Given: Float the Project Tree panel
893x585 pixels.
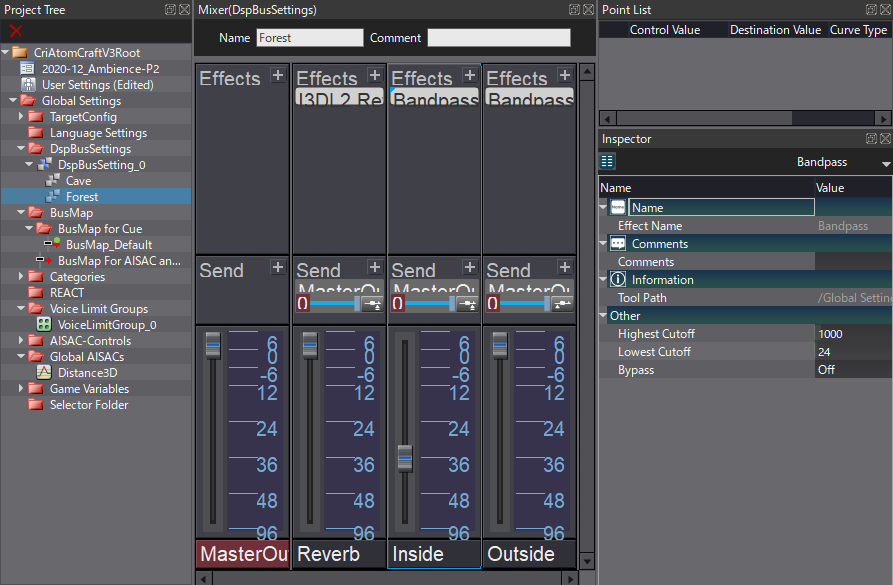Looking at the screenshot, I should point(170,9).
